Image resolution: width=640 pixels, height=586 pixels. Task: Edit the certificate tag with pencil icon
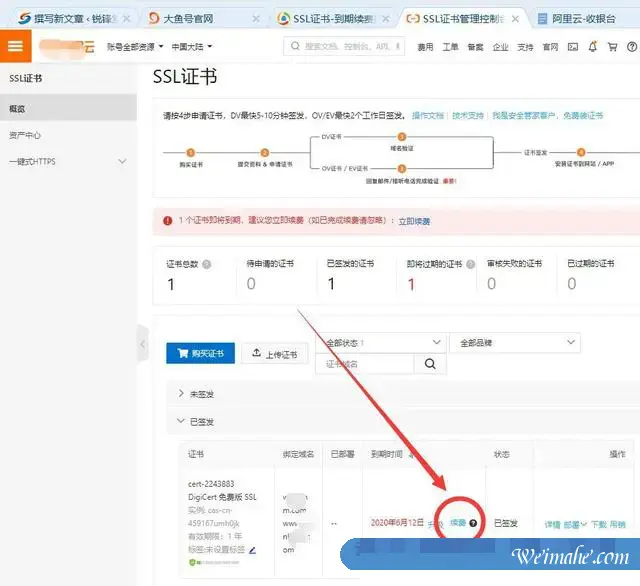252,550
